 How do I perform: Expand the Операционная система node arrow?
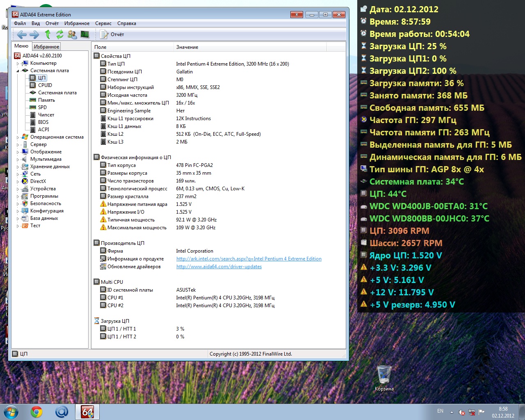pyautogui.click(x=18, y=137)
